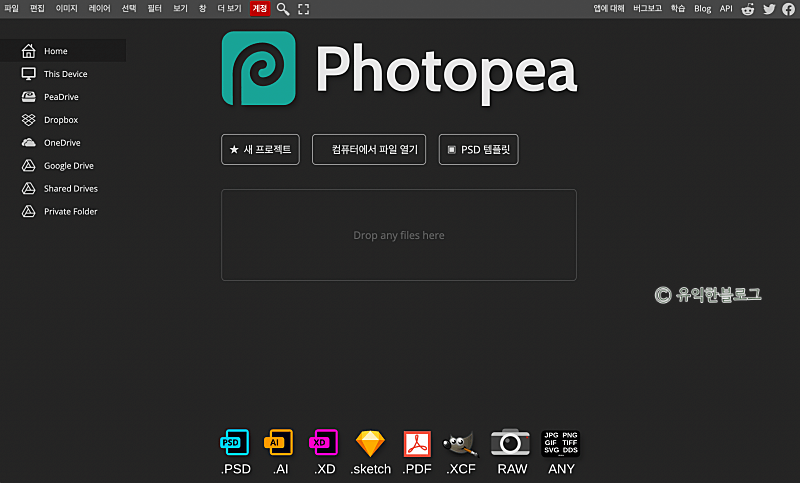Select OneDrive label in sidebar

click(x=62, y=143)
